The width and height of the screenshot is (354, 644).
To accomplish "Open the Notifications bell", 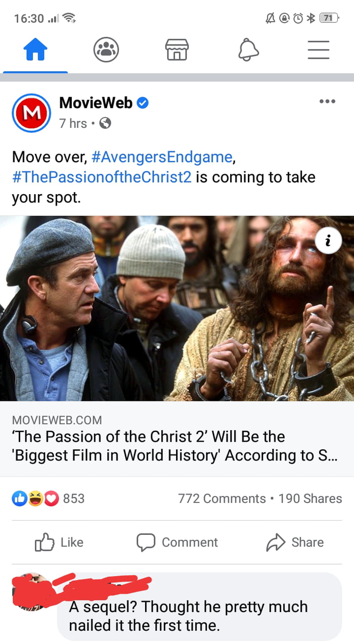I will pos(248,51).
